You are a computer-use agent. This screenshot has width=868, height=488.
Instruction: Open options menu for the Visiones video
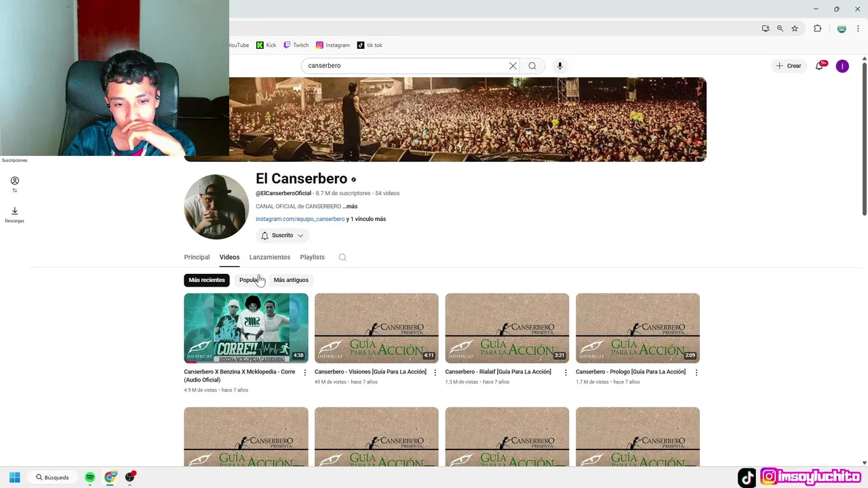435,373
